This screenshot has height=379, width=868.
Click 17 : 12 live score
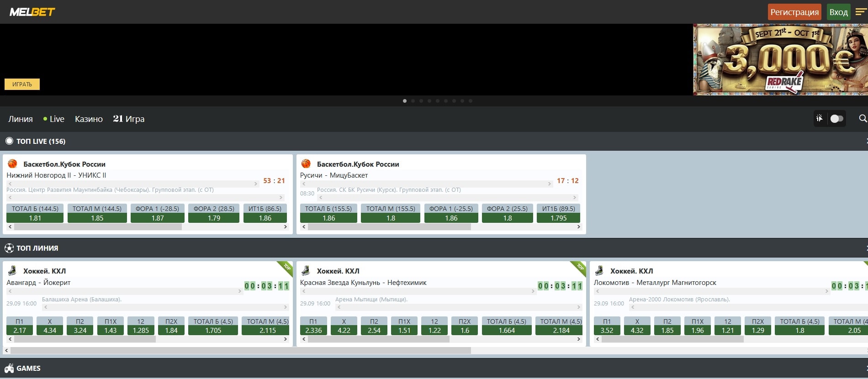point(567,181)
